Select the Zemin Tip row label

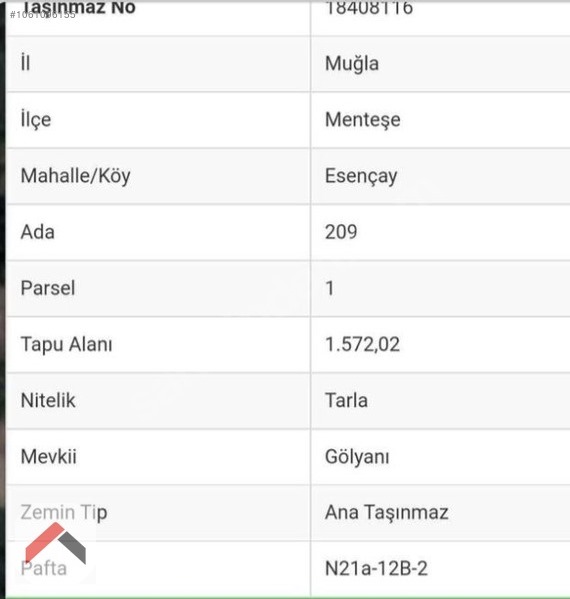[64, 513]
